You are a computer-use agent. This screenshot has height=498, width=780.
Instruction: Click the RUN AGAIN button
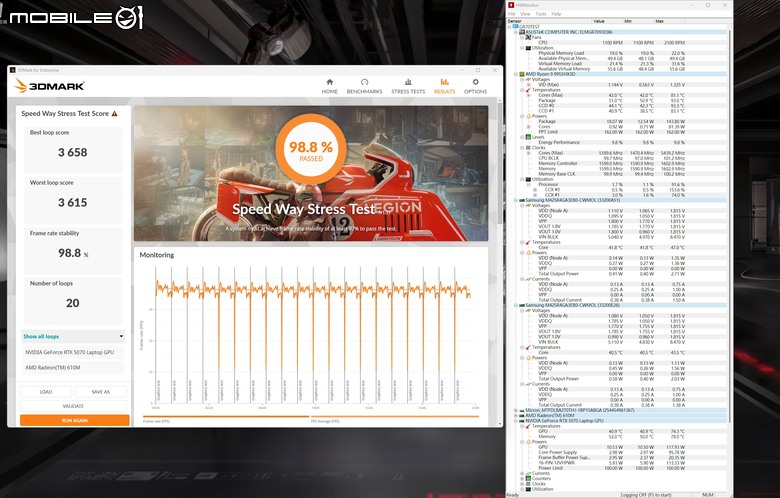(x=75, y=420)
